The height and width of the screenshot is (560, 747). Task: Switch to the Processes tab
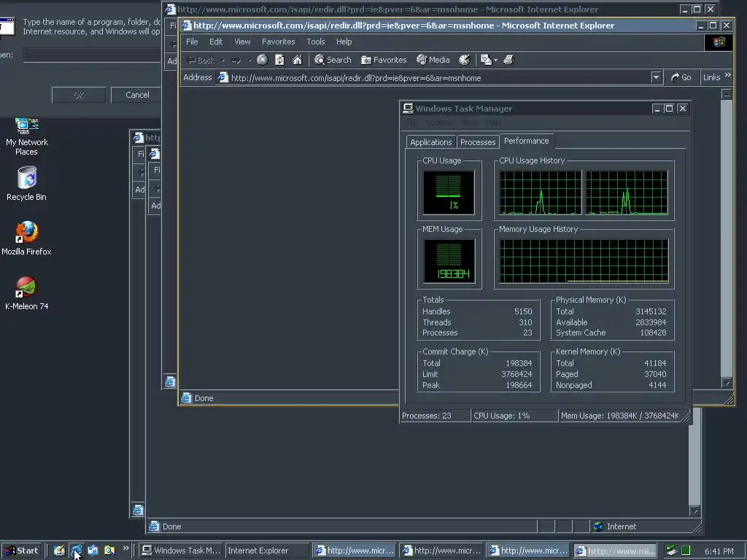(478, 142)
